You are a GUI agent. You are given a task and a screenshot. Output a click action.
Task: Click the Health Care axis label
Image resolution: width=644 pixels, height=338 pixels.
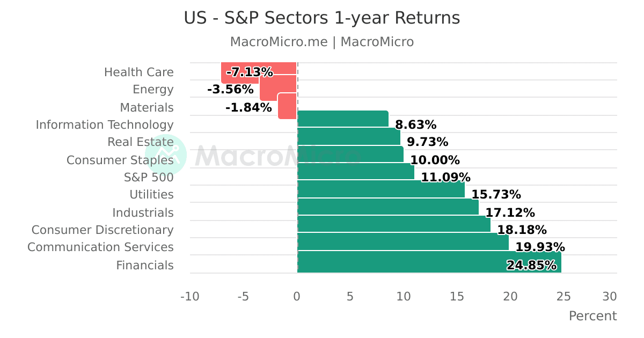[x=138, y=72]
